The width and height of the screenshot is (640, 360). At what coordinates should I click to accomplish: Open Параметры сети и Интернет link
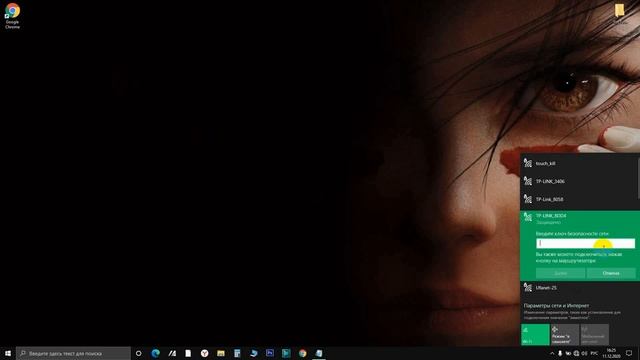(x=556, y=305)
